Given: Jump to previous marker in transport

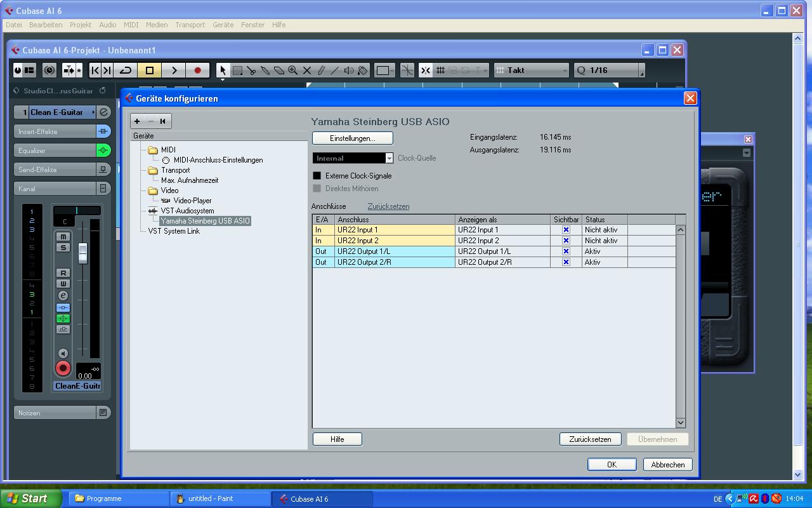Looking at the screenshot, I should point(95,70).
